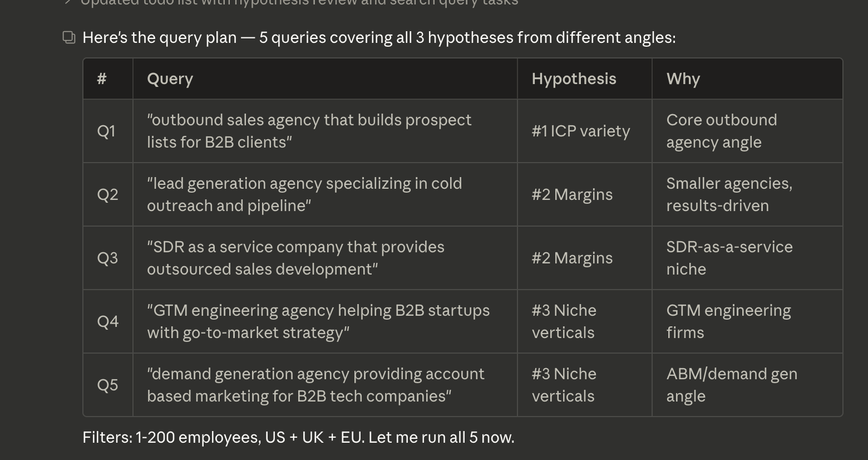The image size is (868, 460).
Task: Click the 'SDR-as-a-service niche' cell
Action: click(x=729, y=258)
